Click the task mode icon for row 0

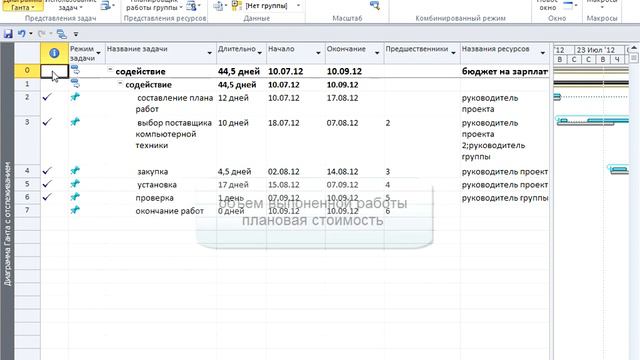pos(75,70)
